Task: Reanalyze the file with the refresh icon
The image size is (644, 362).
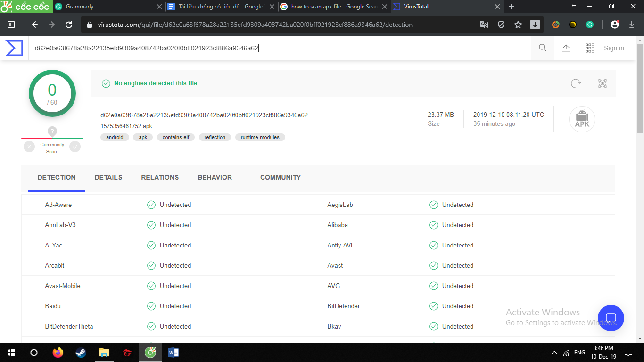Action: (x=576, y=83)
